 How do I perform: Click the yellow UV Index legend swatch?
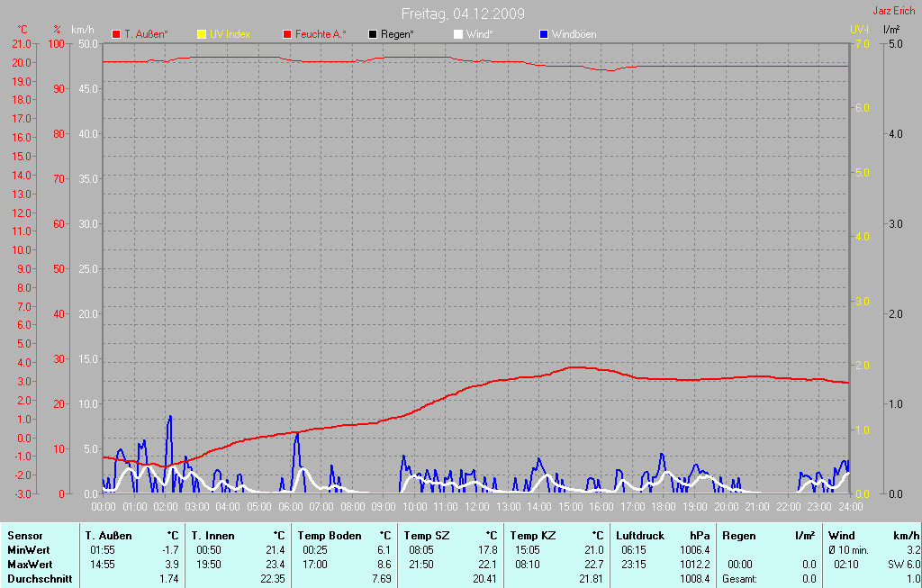pyautogui.click(x=201, y=34)
